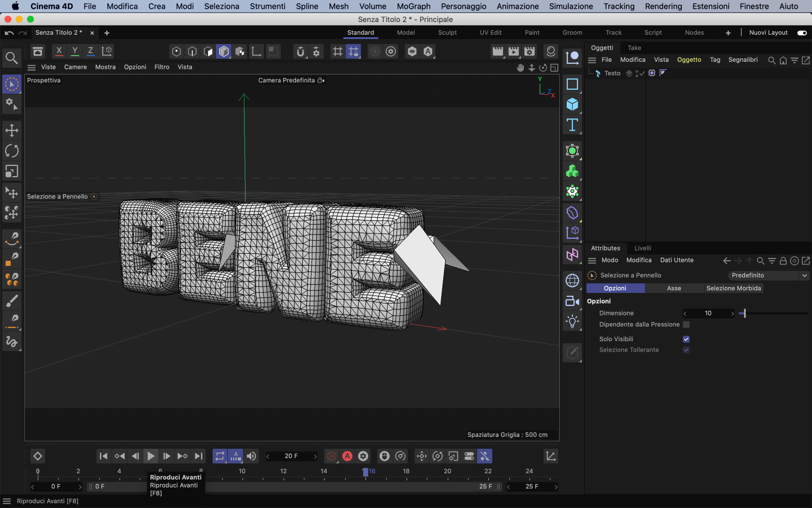Screen dimensions: 812x508
Task: Click the camera object icon
Action: click(572, 301)
